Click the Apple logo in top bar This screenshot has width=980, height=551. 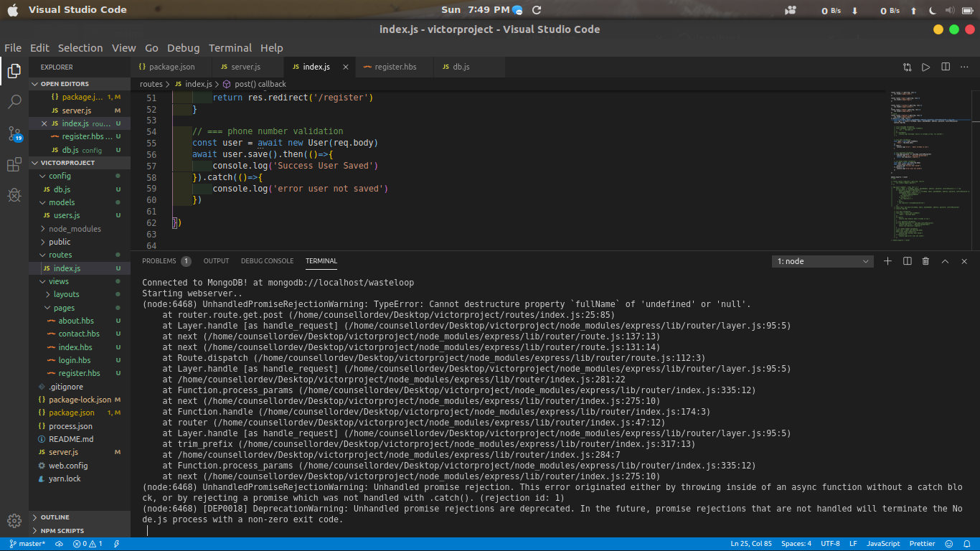(x=12, y=10)
